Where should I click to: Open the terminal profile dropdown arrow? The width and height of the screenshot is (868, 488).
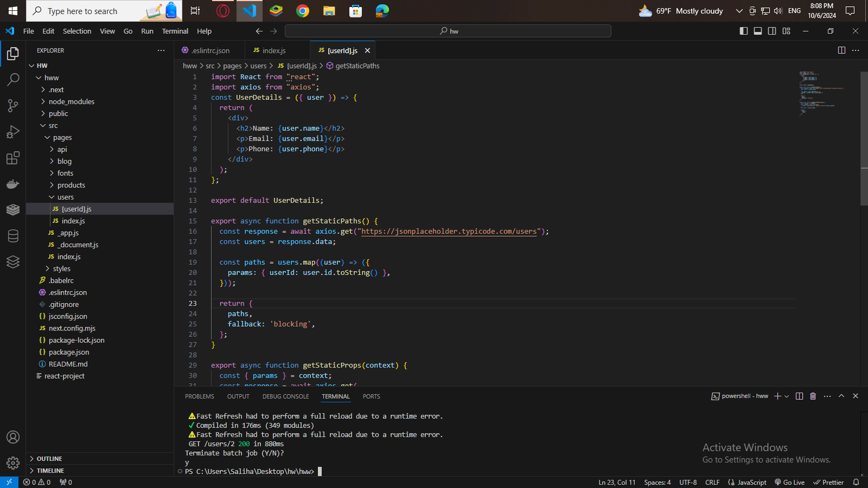pos(787,396)
